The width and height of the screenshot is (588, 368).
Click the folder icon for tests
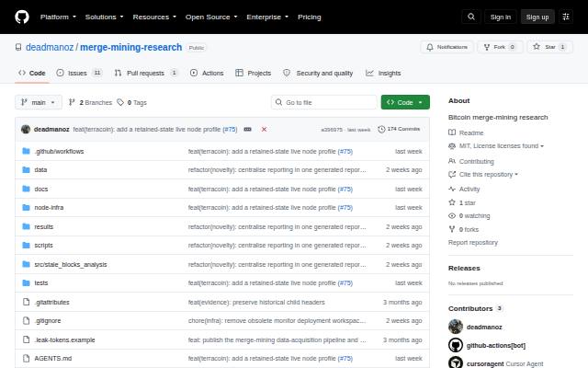(x=26, y=282)
